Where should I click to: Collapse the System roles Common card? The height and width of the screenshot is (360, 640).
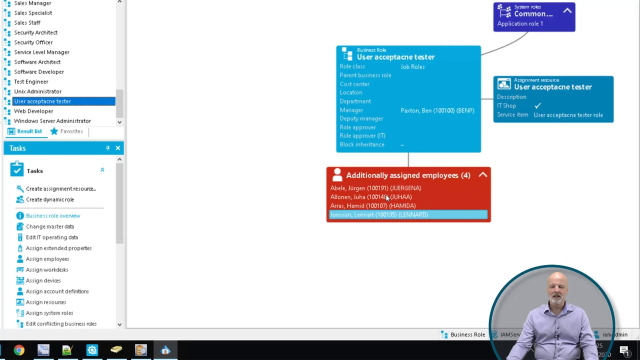(x=567, y=11)
